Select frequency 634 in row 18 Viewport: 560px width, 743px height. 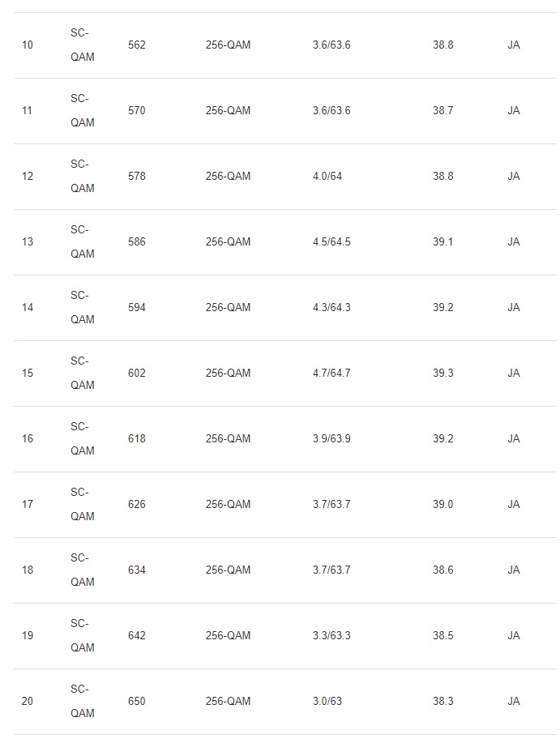(137, 570)
